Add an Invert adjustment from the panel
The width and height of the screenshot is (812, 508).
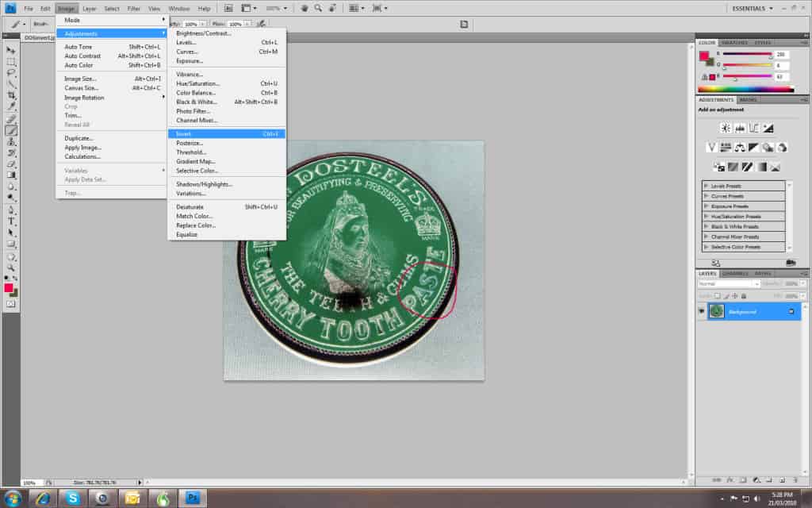click(x=718, y=167)
